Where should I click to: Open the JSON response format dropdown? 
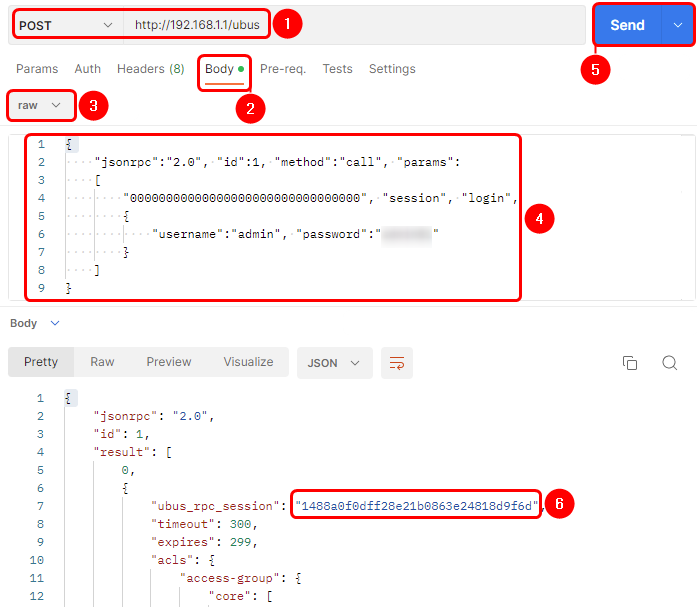(334, 362)
